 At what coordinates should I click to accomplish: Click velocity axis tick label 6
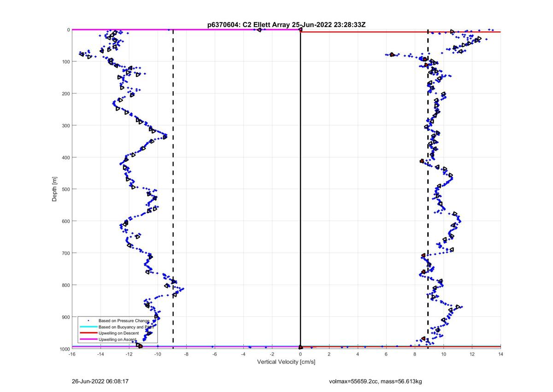386,354
